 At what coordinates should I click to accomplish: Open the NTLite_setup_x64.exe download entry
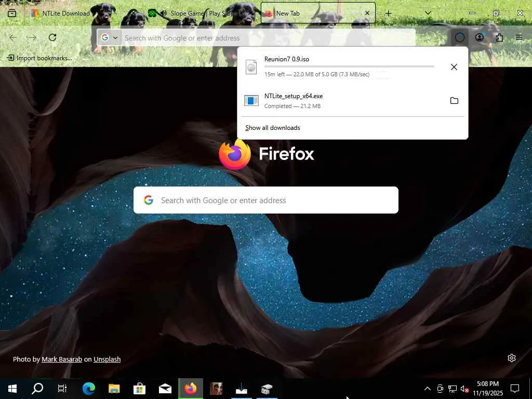click(342, 101)
